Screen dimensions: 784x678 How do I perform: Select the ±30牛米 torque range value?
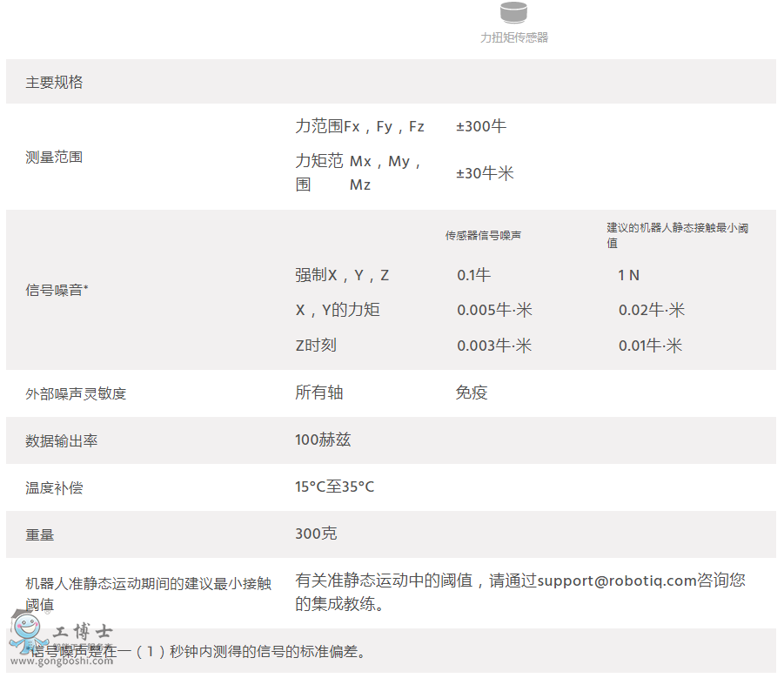coord(485,173)
